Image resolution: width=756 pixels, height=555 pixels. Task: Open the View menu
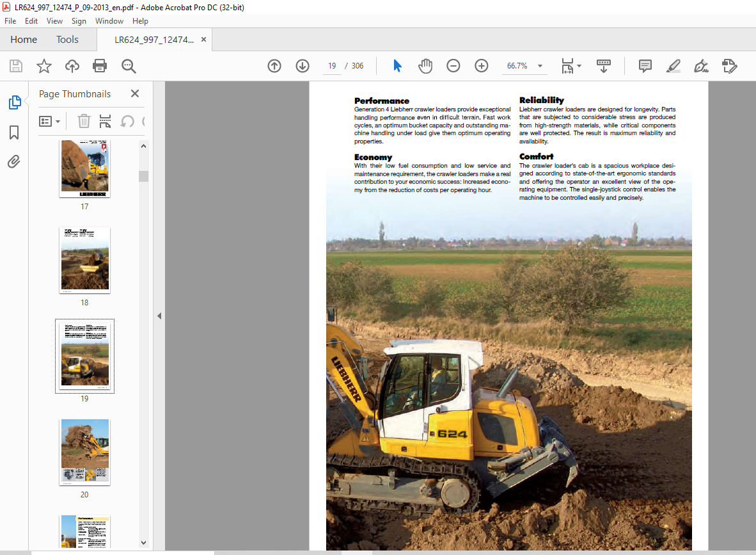coord(54,21)
